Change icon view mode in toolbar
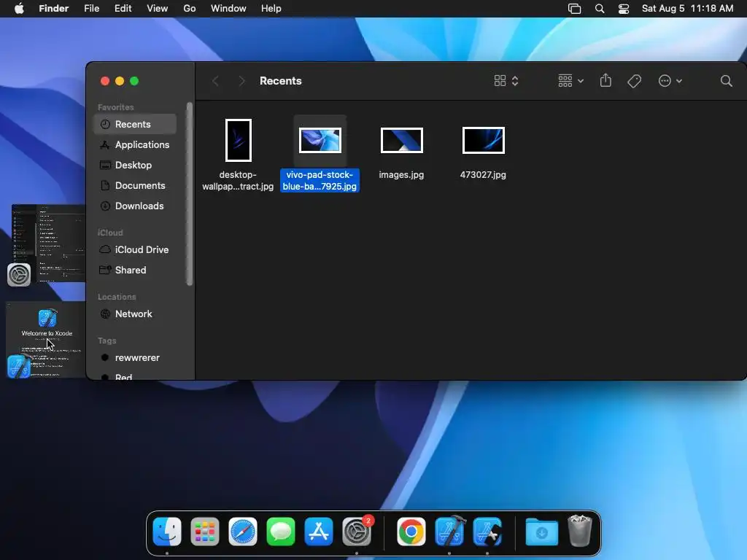 pyautogui.click(x=506, y=81)
